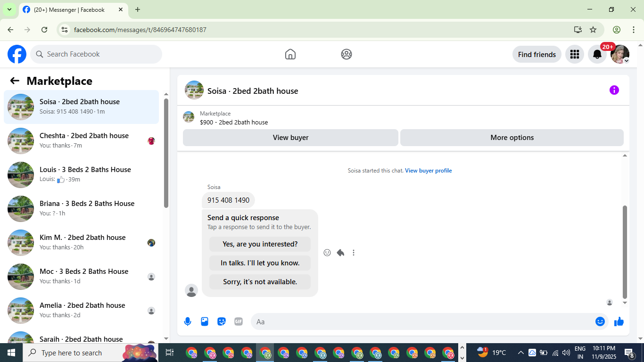Reload the current page
This screenshot has width=644, height=362.
(x=44, y=30)
